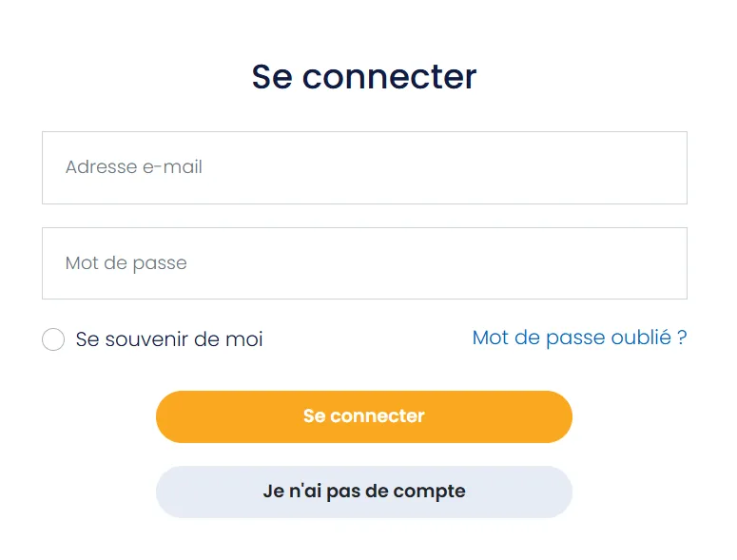Click the 'Mot de passe' placeholder text
Image resolution: width=737 pixels, height=560 pixels.
pos(126,263)
